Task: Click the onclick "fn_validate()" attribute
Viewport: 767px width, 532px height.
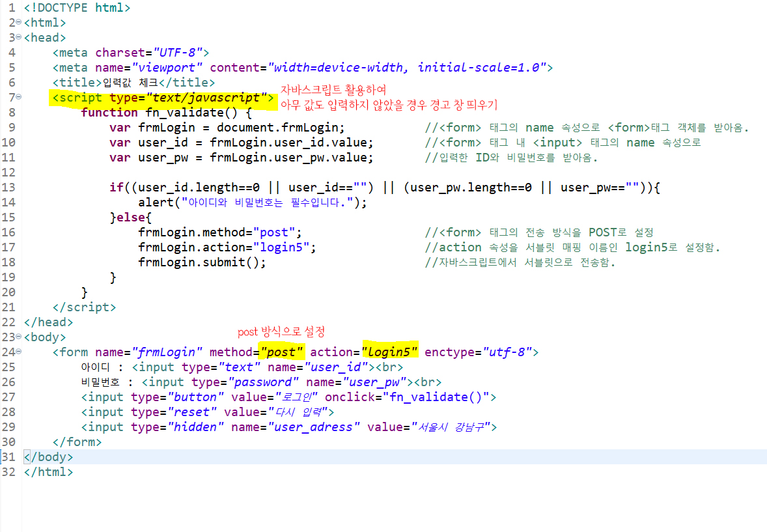Action: point(407,397)
